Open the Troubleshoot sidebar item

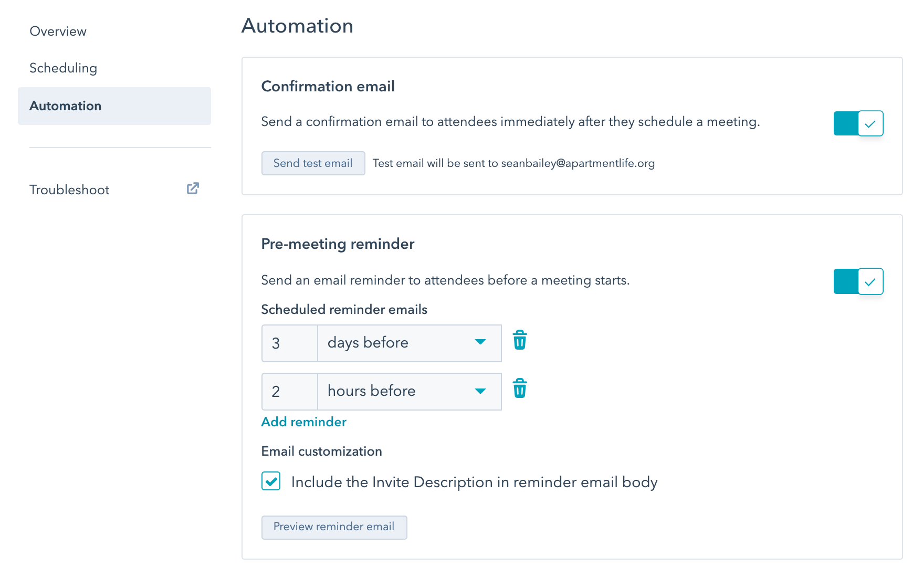pyautogui.click(x=114, y=190)
